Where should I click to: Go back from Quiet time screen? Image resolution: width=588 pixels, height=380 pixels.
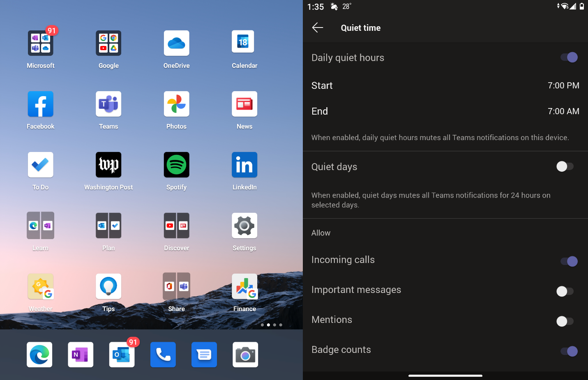click(318, 28)
